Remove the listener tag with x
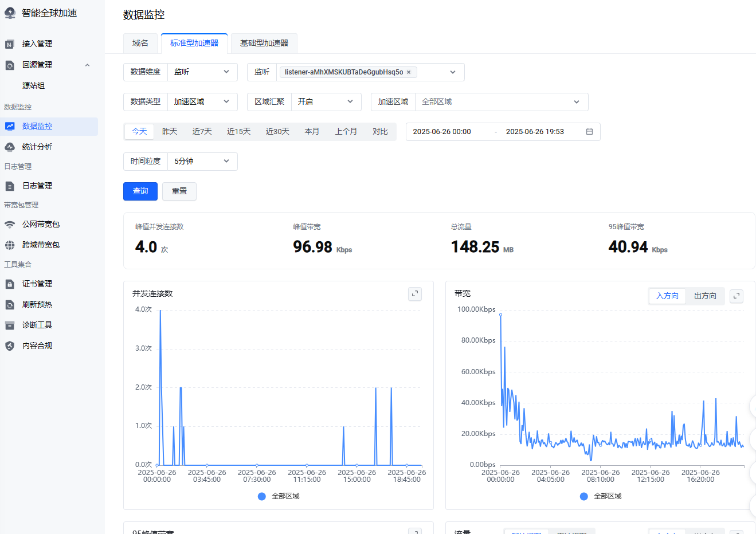The image size is (756, 534). [409, 72]
